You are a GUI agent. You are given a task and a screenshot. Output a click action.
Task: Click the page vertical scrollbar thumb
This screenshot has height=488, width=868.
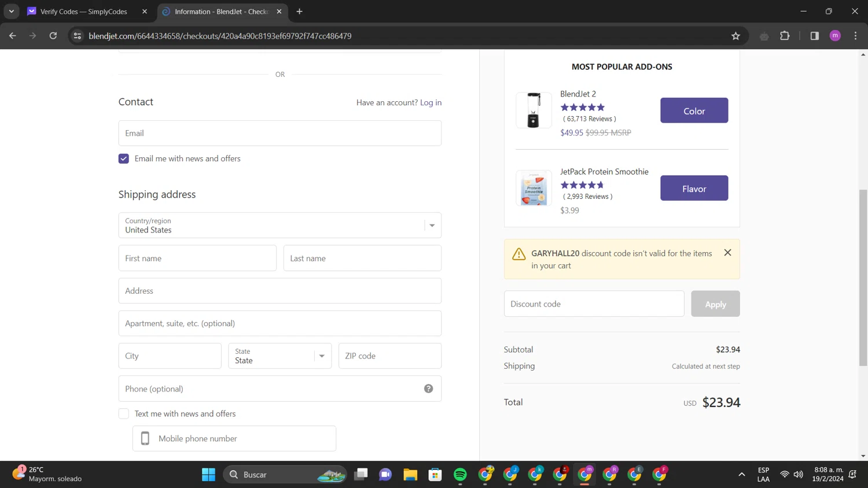pos(863,278)
